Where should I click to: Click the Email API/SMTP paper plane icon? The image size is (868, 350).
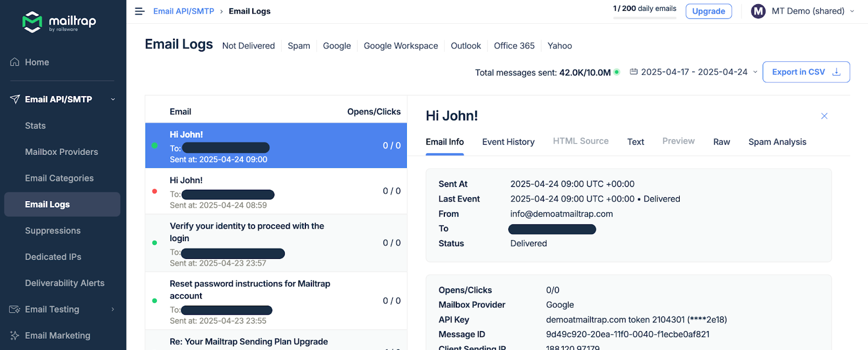(15, 99)
